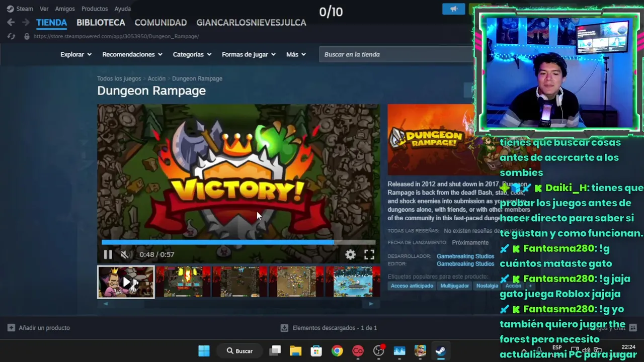
Task: Open GIANCARLOSNIEVESJULCA profile tab
Action: [251, 23]
